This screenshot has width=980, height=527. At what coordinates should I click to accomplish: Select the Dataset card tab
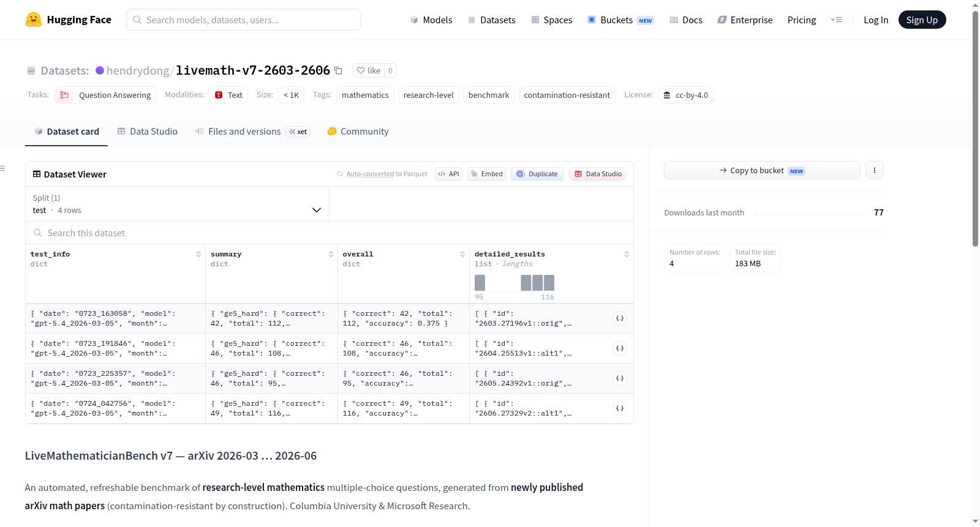coord(67,132)
